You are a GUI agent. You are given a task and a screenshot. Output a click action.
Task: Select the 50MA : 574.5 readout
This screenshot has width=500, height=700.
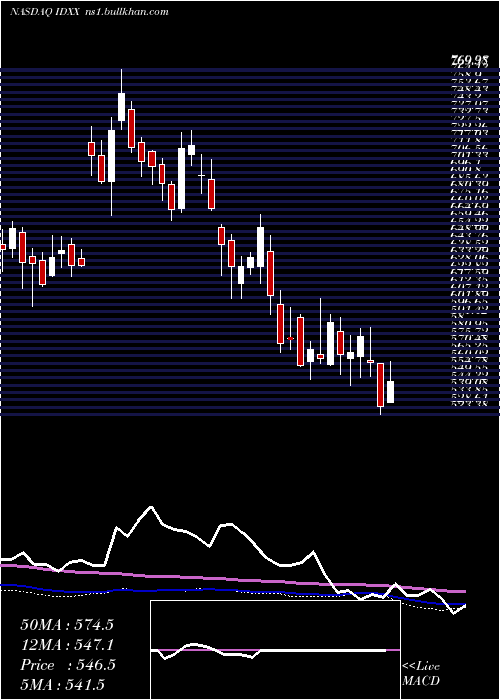click(x=67, y=625)
